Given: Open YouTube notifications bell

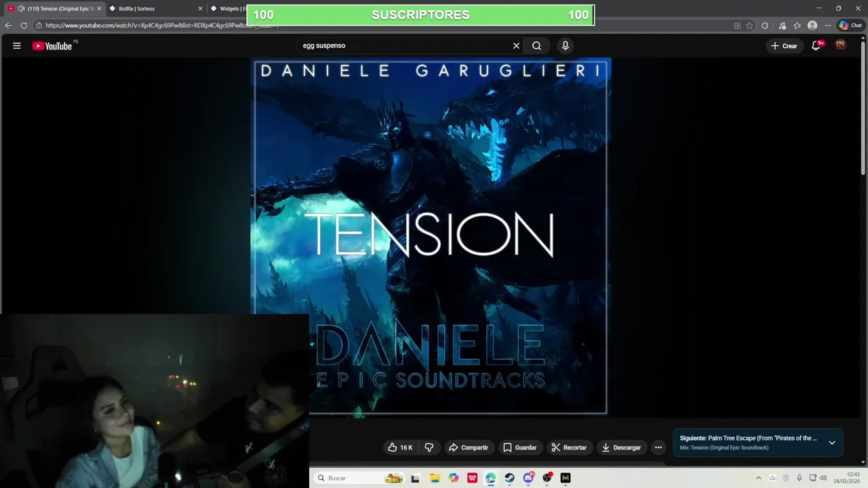Looking at the screenshot, I should tap(816, 45).
